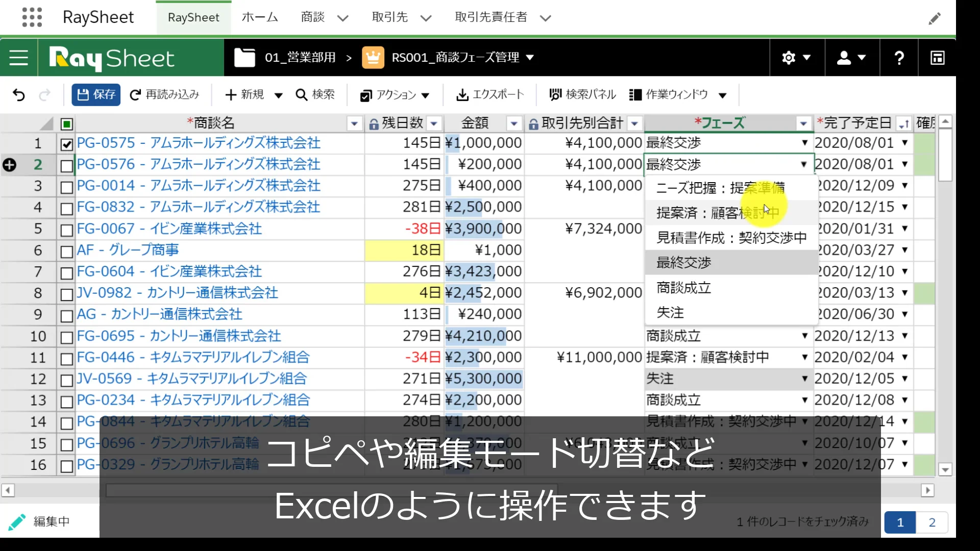Click the select-all corner triangle of the grid

click(47, 123)
